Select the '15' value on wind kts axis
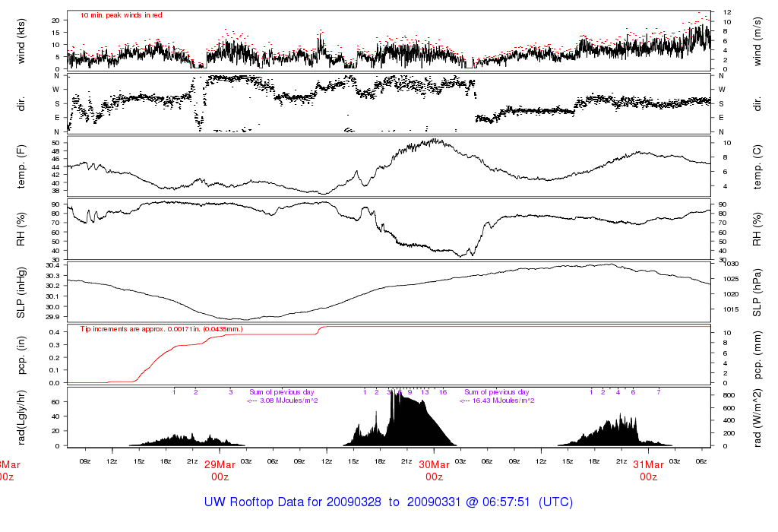The image size is (778, 532). (55, 32)
